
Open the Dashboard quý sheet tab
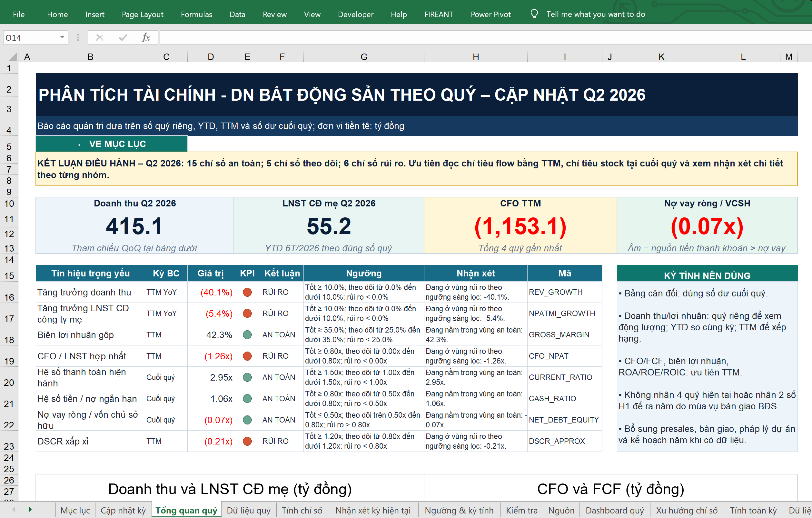click(x=615, y=510)
